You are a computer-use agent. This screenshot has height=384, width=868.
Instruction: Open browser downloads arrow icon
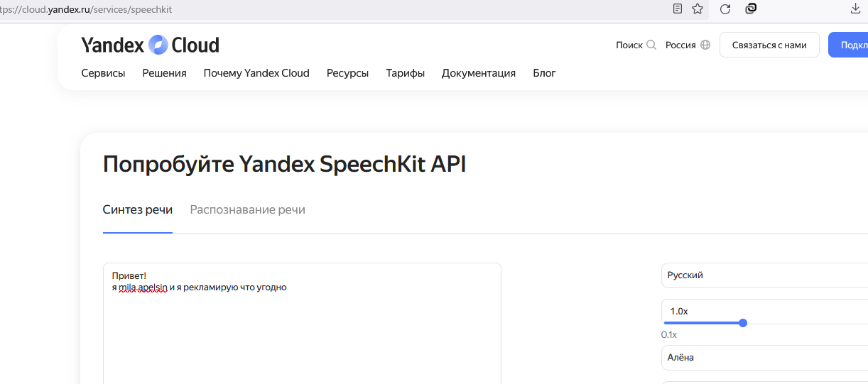855,9
